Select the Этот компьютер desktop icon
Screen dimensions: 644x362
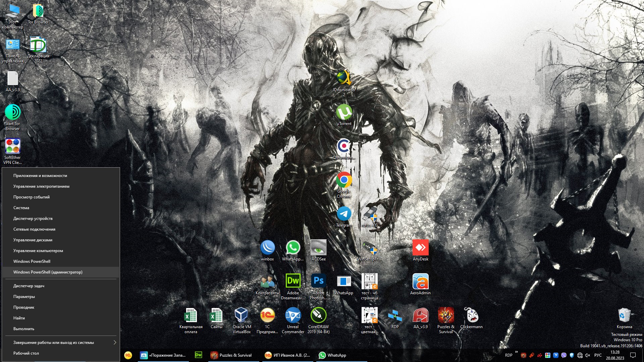[13, 16]
